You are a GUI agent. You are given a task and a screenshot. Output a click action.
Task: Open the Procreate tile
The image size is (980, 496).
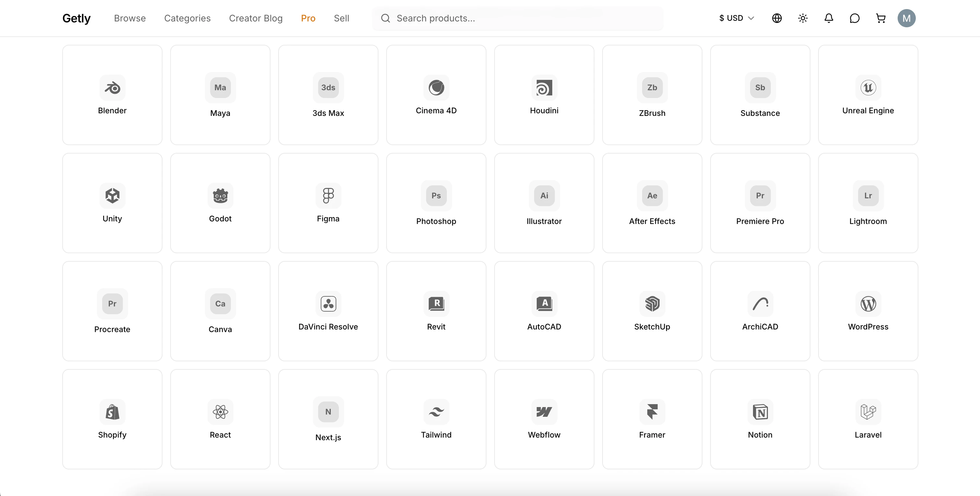point(112,311)
